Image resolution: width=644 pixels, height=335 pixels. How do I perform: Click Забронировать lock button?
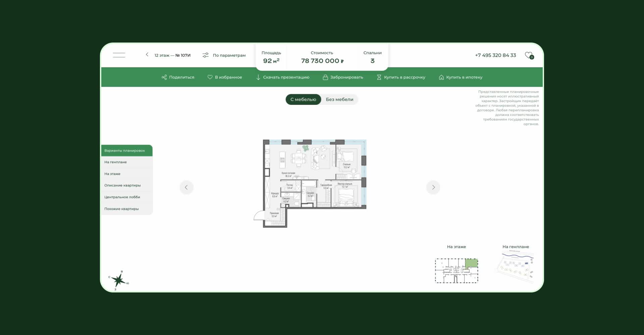(x=343, y=77)
